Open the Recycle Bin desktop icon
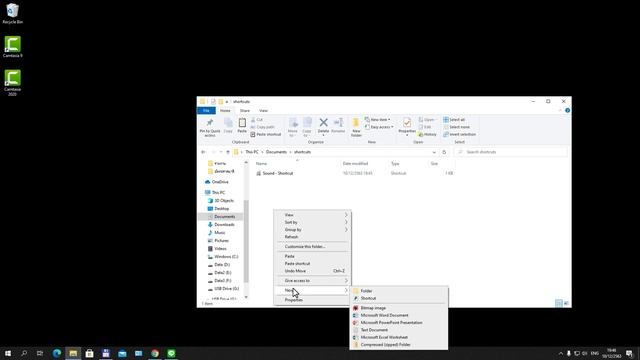The width and height of the screenshot is (640, 360). (x=12, y=13)
